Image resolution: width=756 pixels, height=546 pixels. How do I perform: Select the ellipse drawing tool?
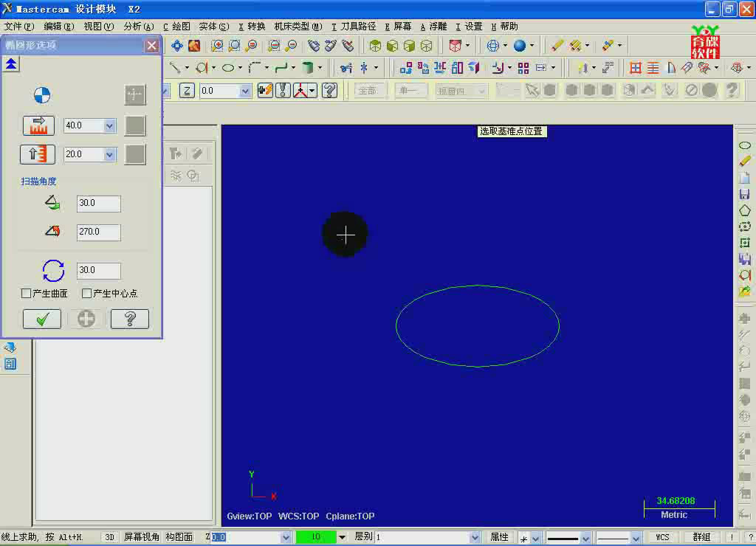tap(228, 68)
